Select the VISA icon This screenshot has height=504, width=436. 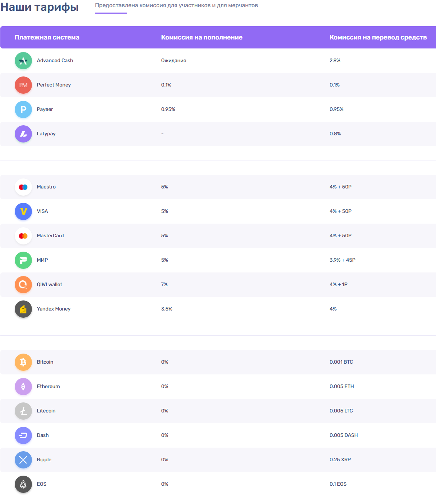[23, 211]
